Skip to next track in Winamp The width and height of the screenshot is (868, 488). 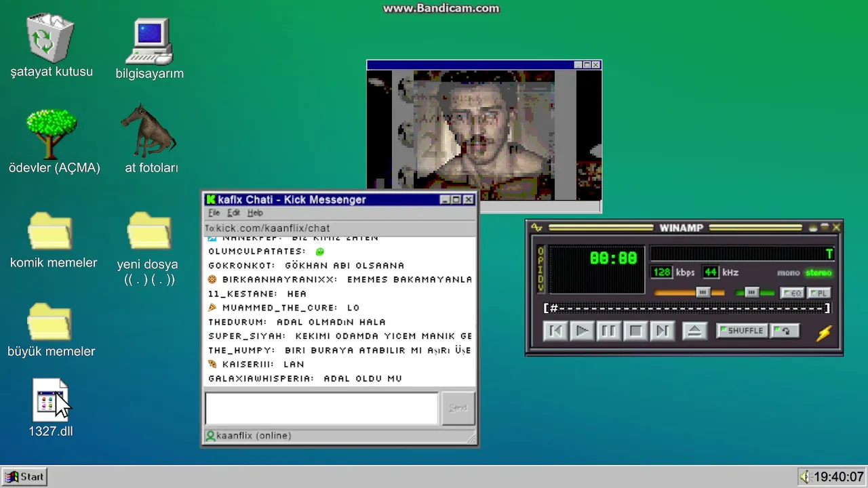click(x=662, y=331)
